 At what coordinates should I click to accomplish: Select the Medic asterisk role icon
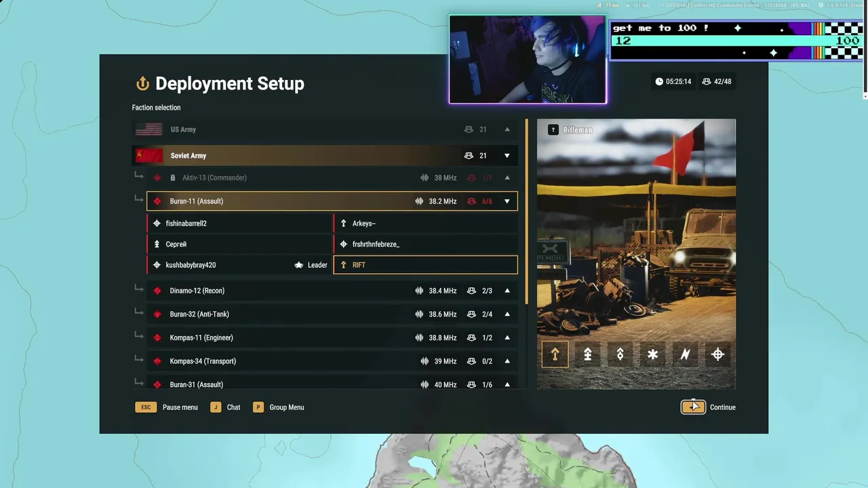pyautogui.click(x=652, y=354)
